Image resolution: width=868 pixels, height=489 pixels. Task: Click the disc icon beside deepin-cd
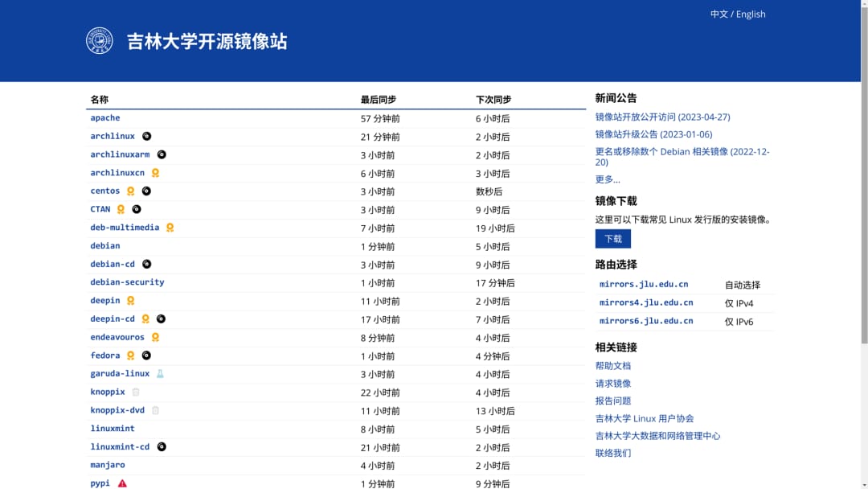161,319
